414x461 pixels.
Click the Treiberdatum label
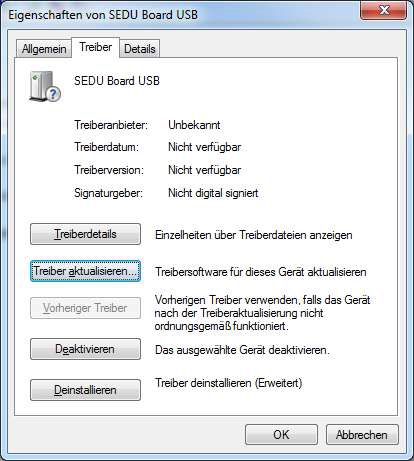coord(106,147)
